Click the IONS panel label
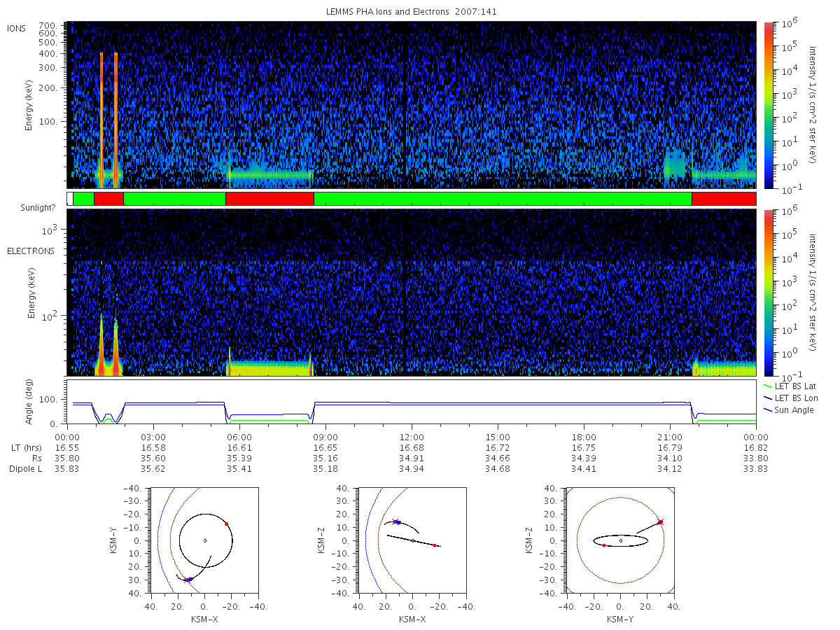This screenshot has height=630, width=840. [17, 29]
